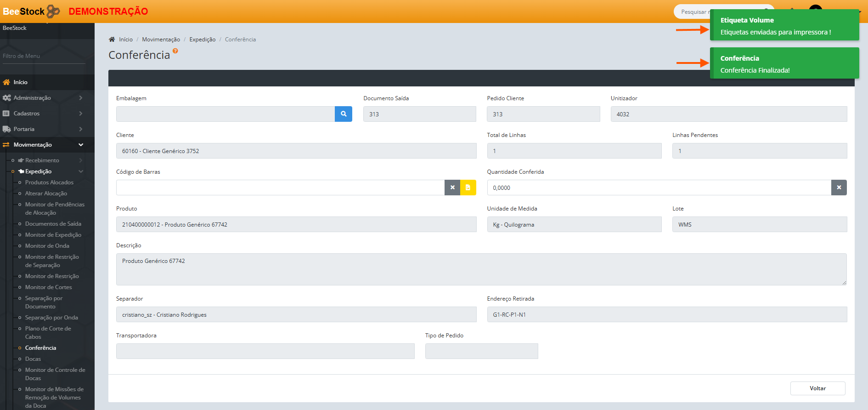The width and height of the screenshot is (868, 410).
Task: Clear the Código de Barras field
Action: 452,188
